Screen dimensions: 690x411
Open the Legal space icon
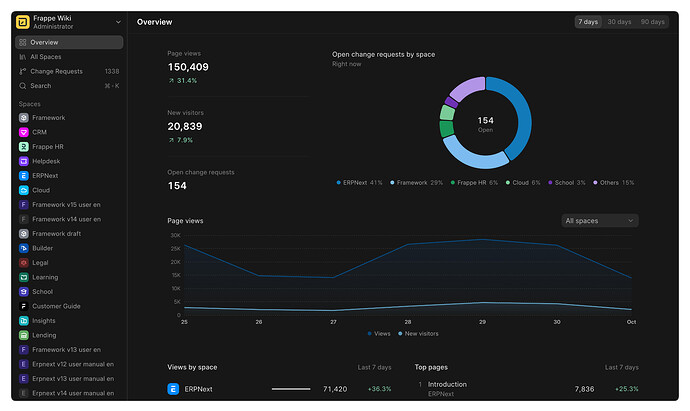coord(24,263)
